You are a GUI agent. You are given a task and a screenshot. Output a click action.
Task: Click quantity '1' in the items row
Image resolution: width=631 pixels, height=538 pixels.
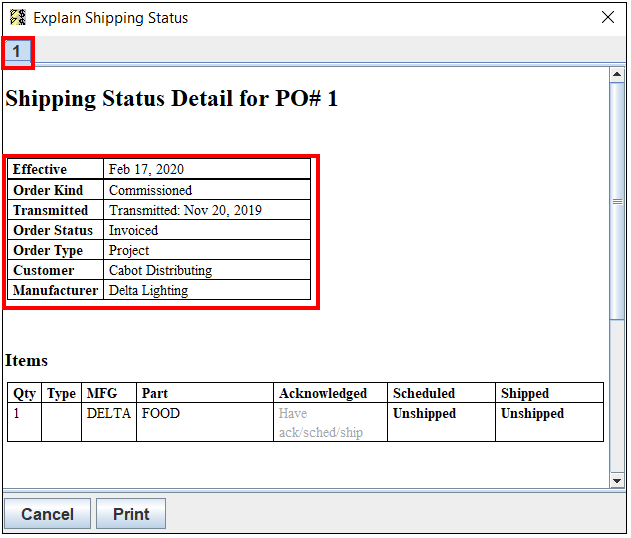tap(16, 414)
